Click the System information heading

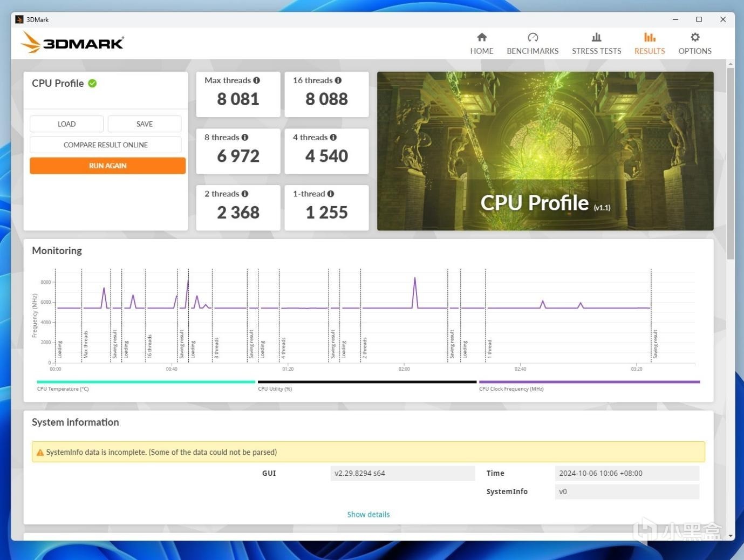coord(76,422)
